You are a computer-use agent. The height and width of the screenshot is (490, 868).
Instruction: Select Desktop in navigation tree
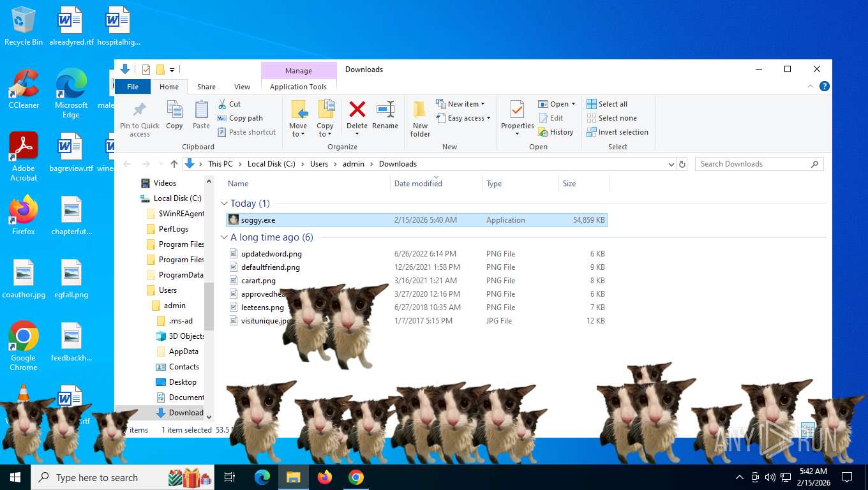click(183, 382)
